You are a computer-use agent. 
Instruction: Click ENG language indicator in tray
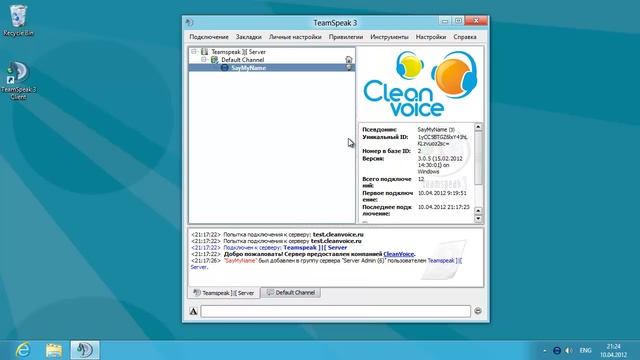coord(585,351)
